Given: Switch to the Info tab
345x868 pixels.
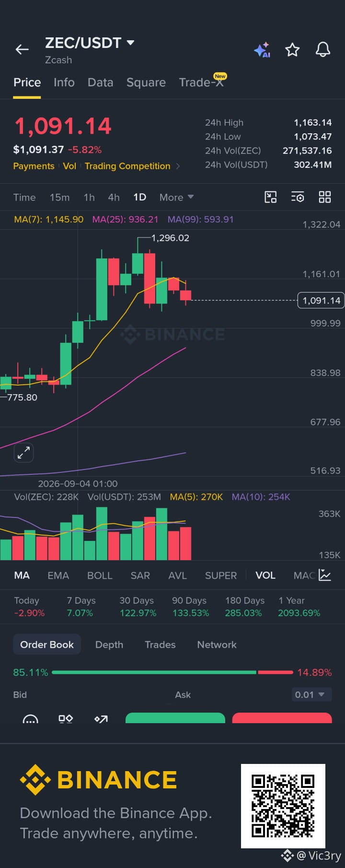Looking at the screenshot, I should tap(64, 82).
